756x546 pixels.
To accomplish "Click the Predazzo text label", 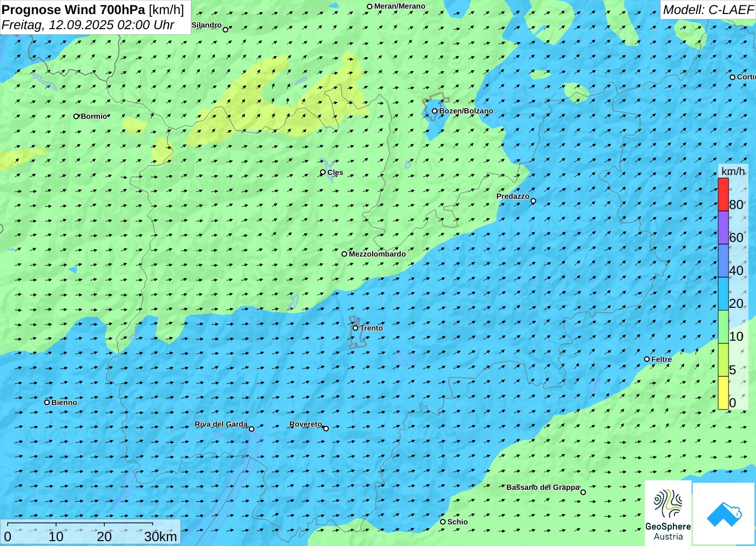I will pyautogui.click(x=513, y=196).
